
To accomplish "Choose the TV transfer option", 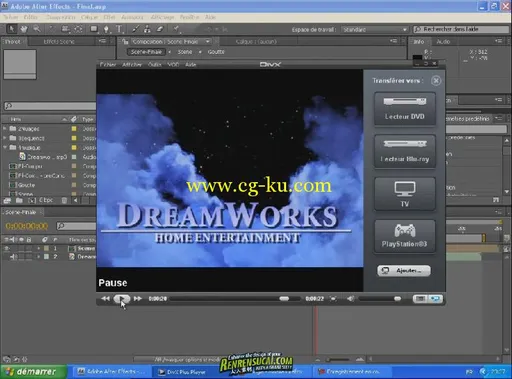I will coord(404,194).
